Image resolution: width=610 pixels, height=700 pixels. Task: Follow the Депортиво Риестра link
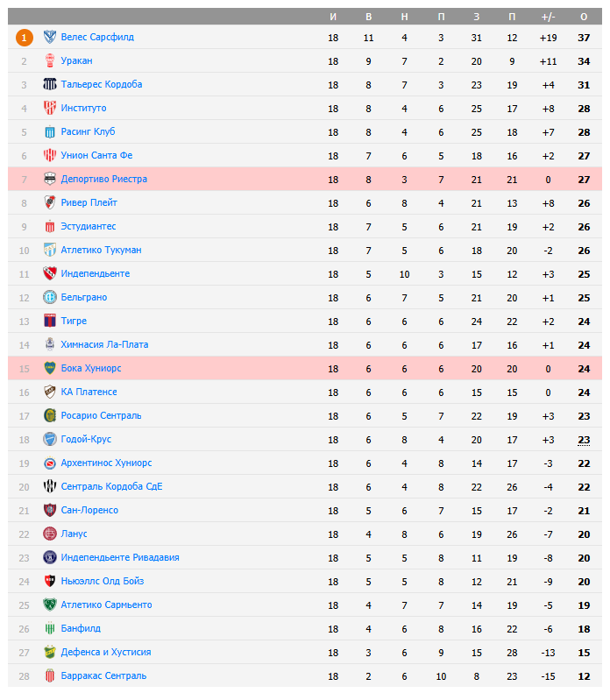point(104,179)
